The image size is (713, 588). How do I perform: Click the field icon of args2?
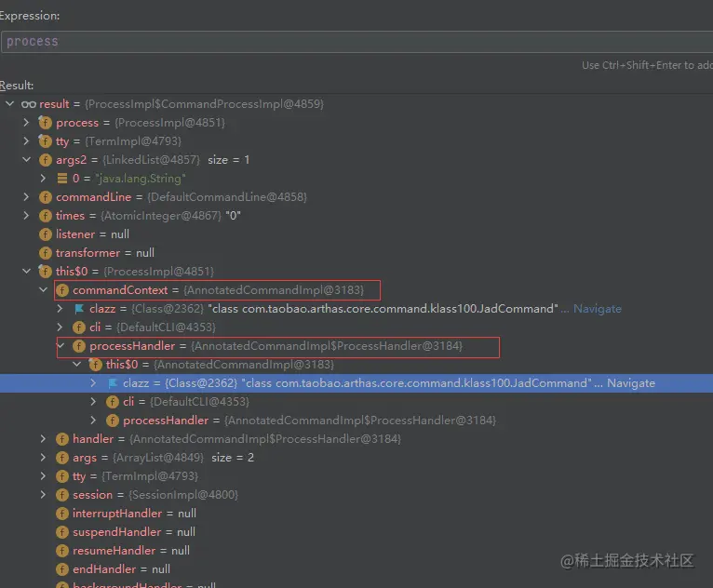pos(45,160)
